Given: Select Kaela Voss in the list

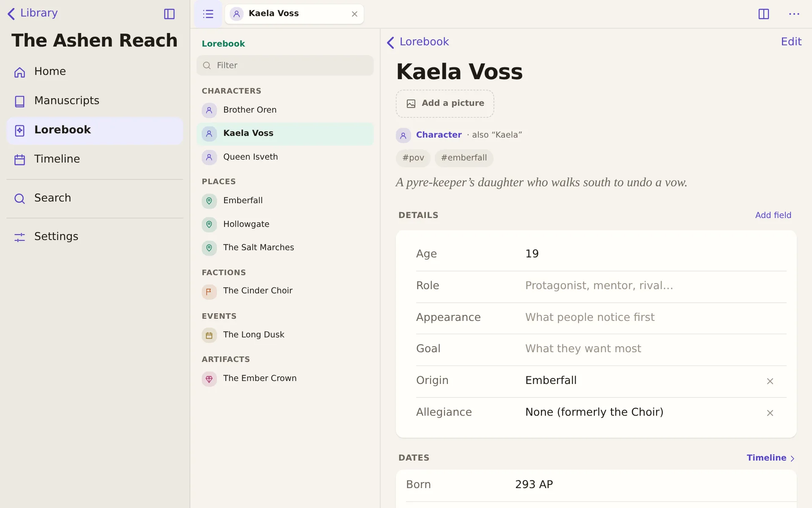Looking at the screenshot, I should (x=285, y=134).
